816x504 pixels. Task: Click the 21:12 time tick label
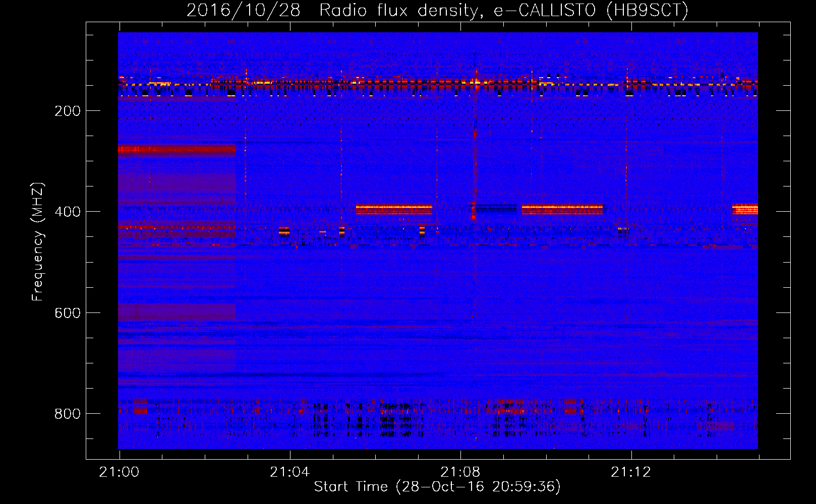(631, 472)
